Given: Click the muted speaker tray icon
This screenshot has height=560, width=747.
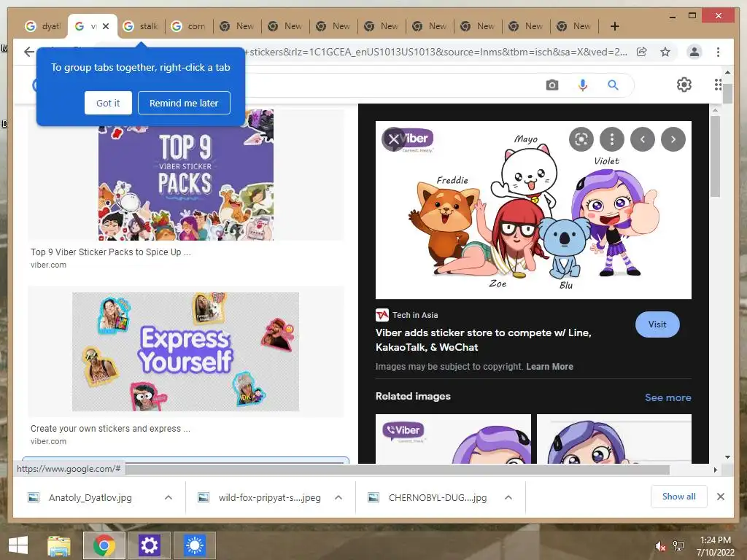Looking at the screenshot, I should tap(659, 547).
